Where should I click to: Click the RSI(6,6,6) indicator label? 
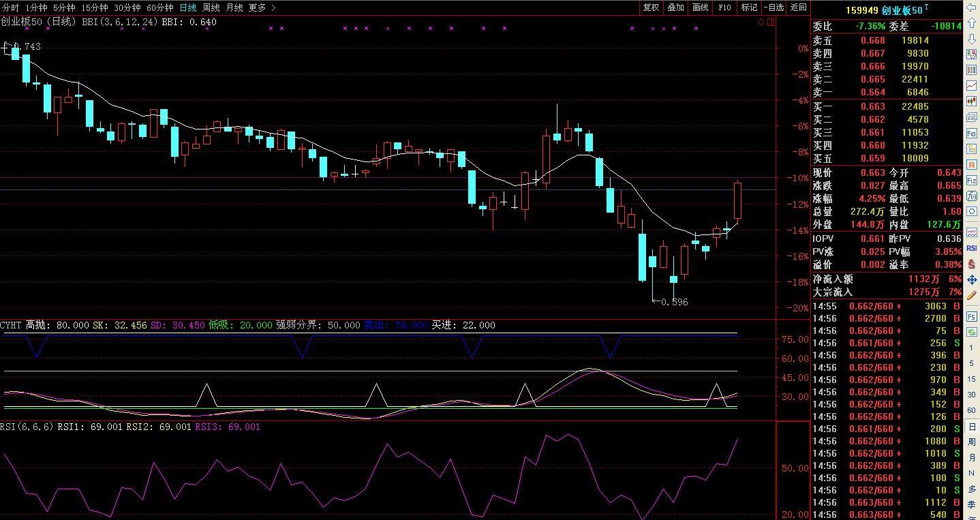tap(27, 427)
